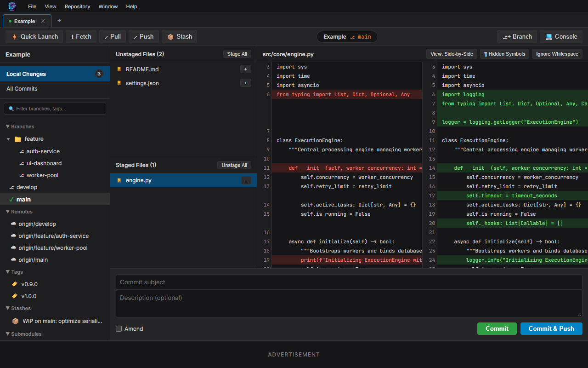The width and height of the screenshot is (588, 368).
Task: Toggle Ignore Whitespace option
Action: pyautogui.click(x=557, y=54)
